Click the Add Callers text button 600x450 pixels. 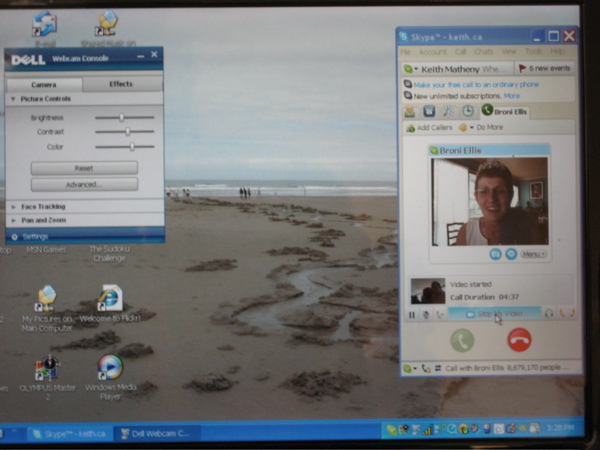tap(434, 128)
